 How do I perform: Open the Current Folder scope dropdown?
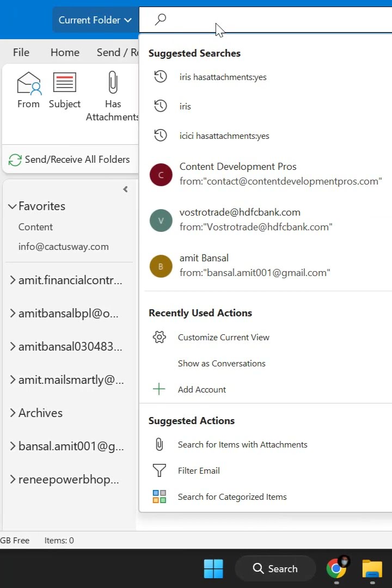(95, 20)
